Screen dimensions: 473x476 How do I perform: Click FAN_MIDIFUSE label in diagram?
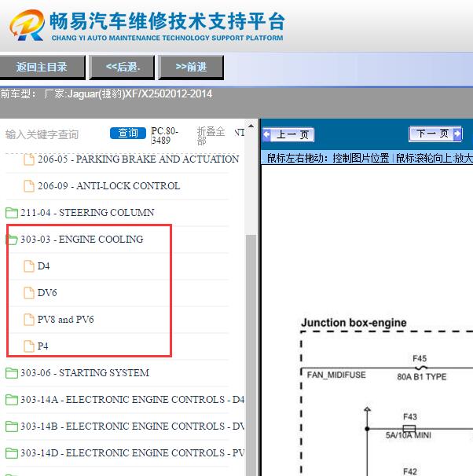(336, 375)
